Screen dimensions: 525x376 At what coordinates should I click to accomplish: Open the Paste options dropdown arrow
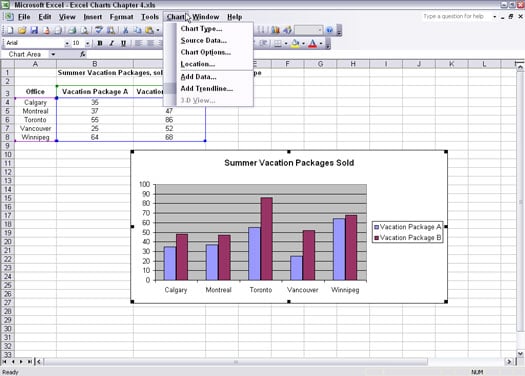point(158,30)
